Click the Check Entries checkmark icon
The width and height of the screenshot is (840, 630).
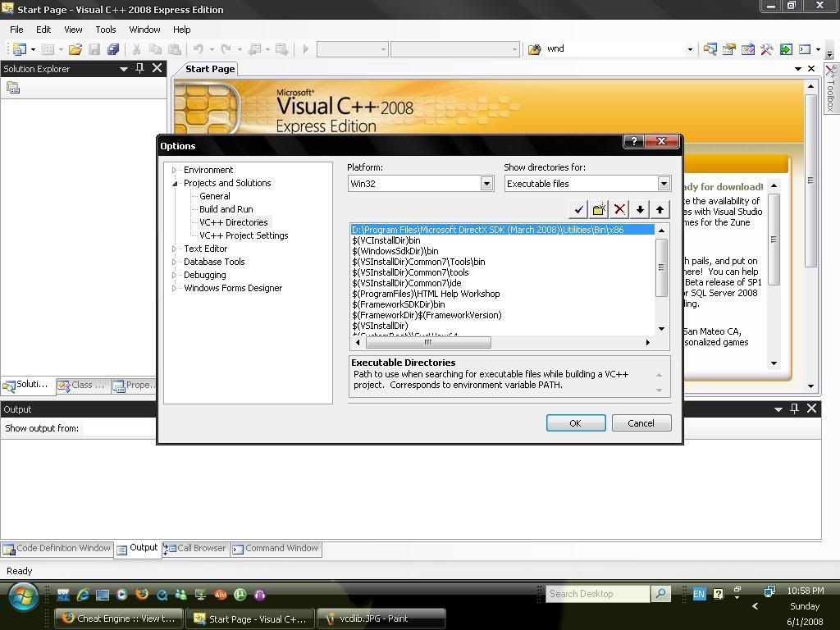[578, 209]
